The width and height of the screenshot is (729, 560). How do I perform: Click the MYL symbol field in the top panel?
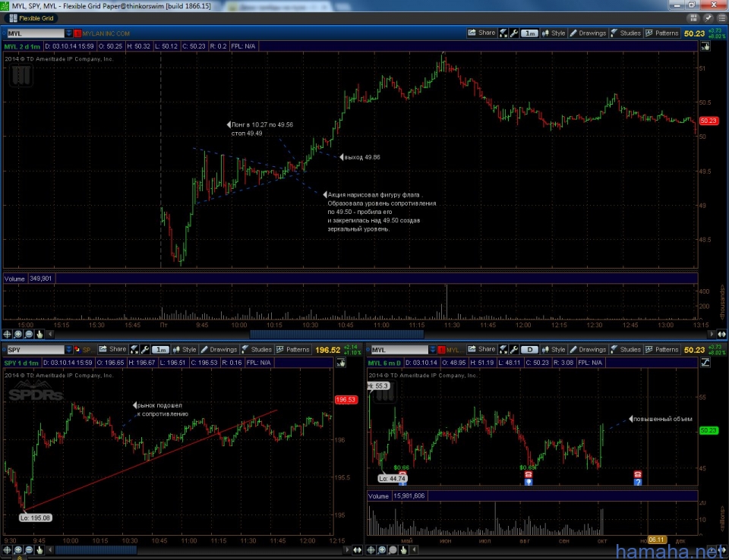click(36, 33)
